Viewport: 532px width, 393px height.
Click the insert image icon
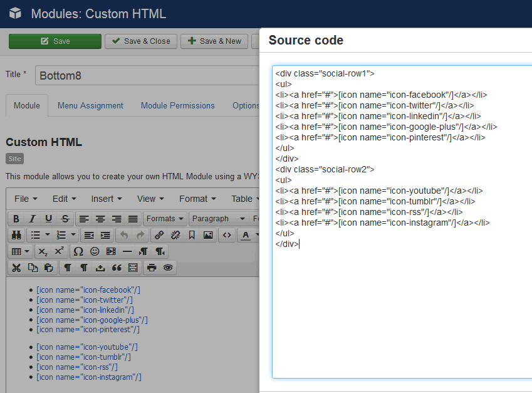208,235
